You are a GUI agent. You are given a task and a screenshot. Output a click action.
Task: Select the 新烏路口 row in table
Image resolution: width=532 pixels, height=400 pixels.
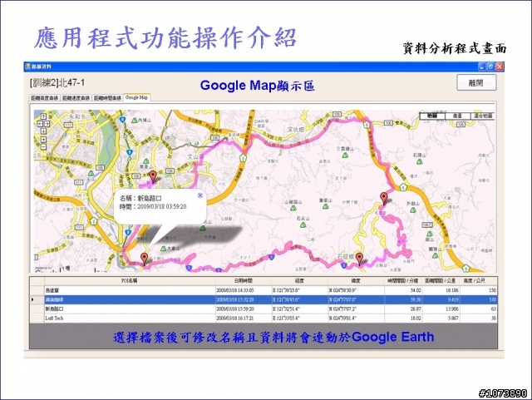click(264, 309)
